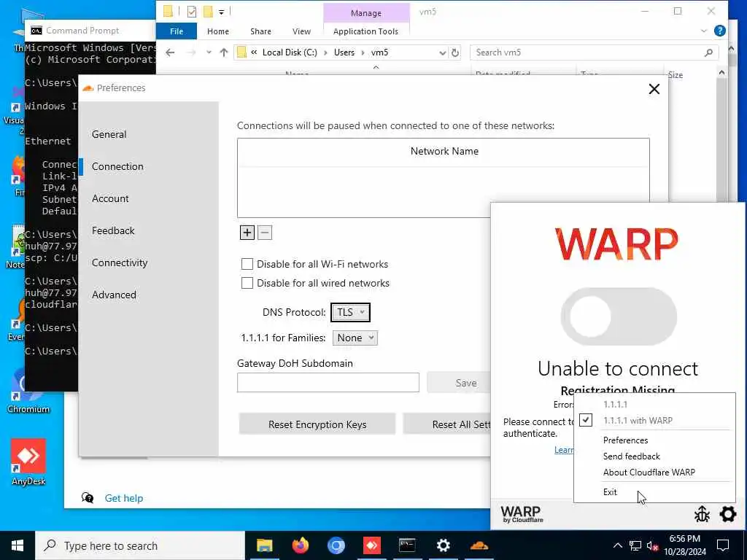Switch to Command Prompt in taskbar
Screen dimensions: 747x560
407,545
